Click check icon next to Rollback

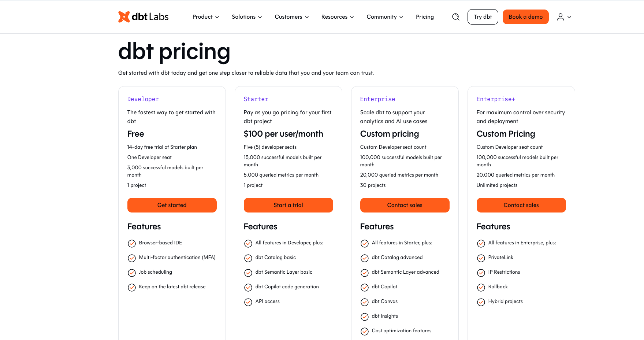[x=481, y=287]
